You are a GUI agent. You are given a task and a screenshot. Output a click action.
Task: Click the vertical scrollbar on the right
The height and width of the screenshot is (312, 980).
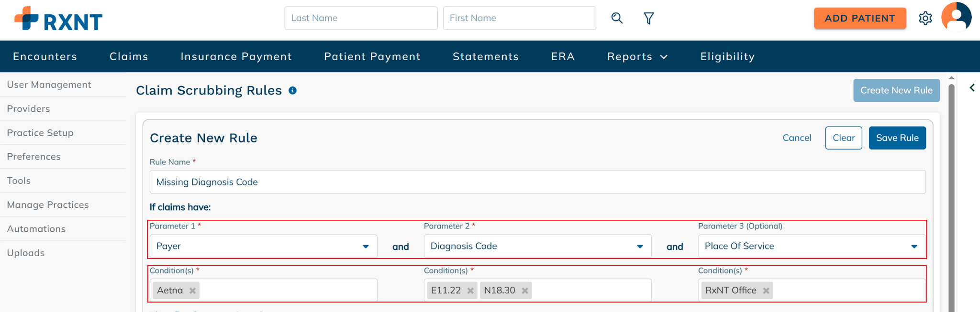point(951,191)
